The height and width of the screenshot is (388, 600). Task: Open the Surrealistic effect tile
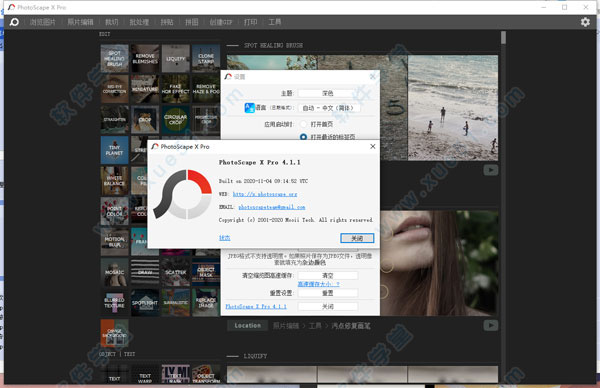click(x=176, y=303)
